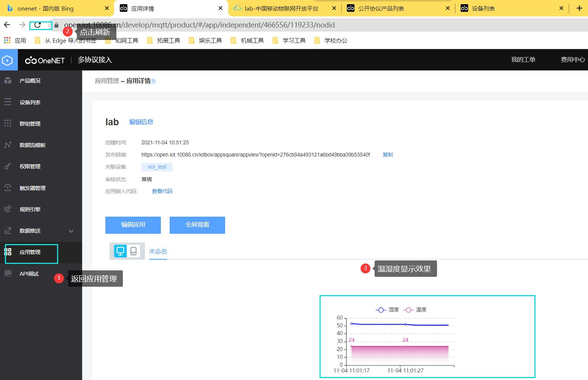The width and height of the screenshot is (588, 380).
Task: Switch to desktop preview mode
Action: click(x=121, y=251)
